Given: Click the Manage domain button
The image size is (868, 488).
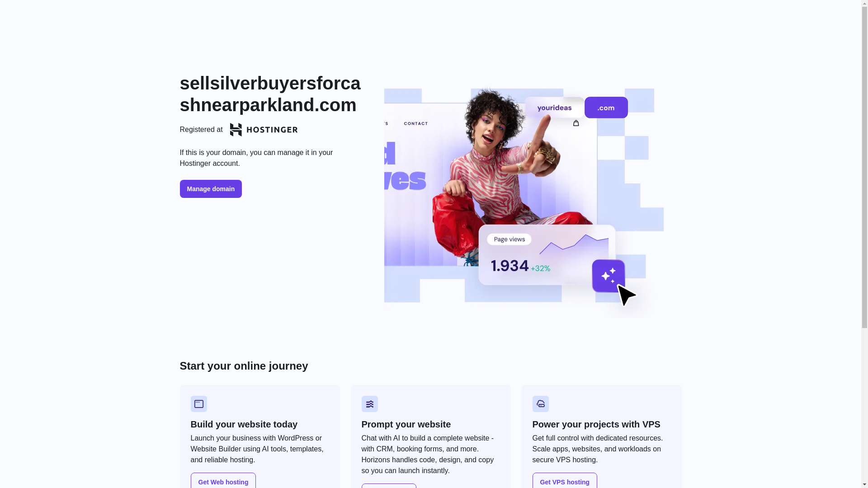Looking at the screenshot, I should click(211, 189).
